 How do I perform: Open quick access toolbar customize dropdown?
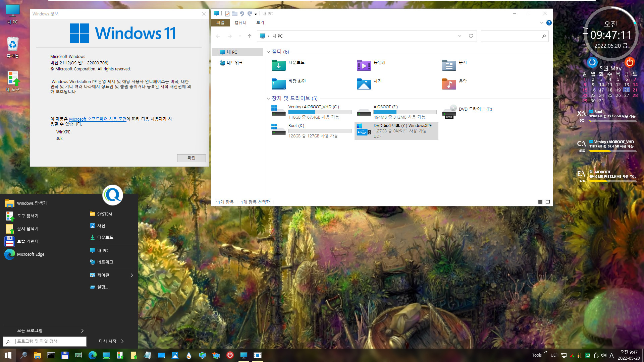pyautogui.click(x=256, y=14)
